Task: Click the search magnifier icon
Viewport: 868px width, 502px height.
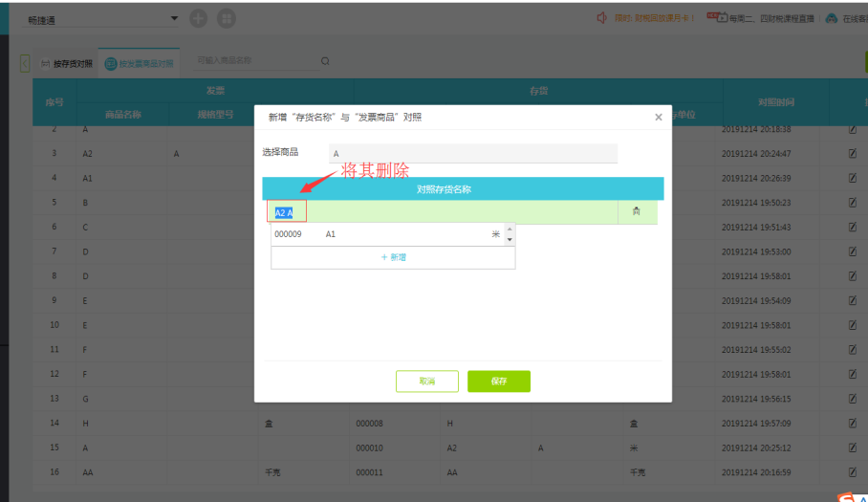Action: 325,61
